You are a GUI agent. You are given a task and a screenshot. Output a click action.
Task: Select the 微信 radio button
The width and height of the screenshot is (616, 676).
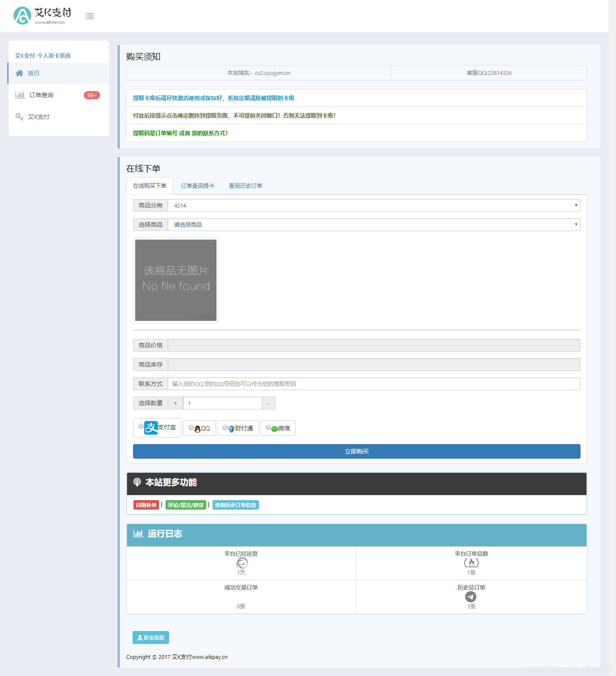coord(268,427)
